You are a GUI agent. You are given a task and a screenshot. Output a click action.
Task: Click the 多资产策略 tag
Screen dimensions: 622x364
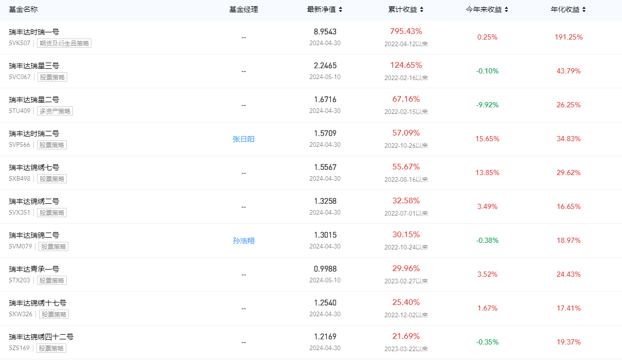(x=55, y=111)
